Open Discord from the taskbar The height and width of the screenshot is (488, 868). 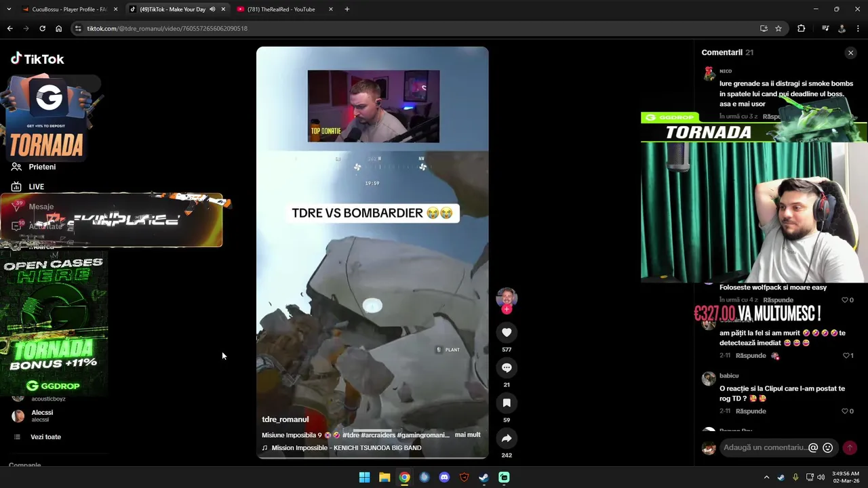(444, 477)
